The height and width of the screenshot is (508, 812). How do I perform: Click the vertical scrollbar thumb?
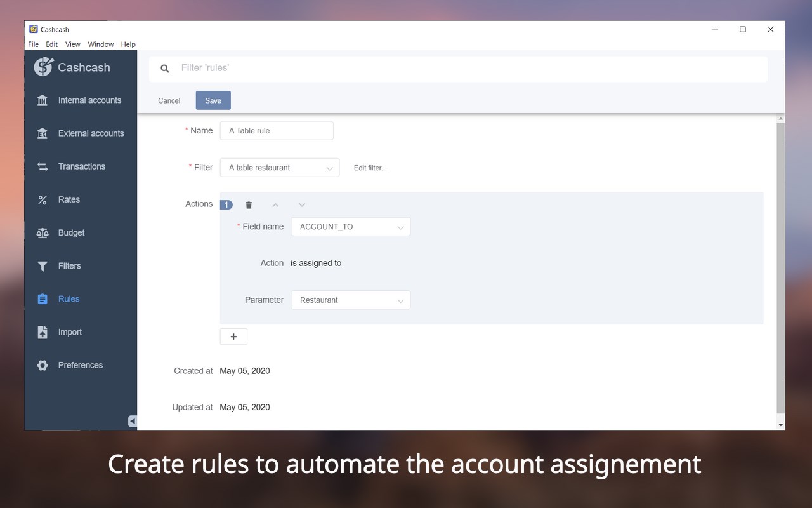(x=780, y=268)
